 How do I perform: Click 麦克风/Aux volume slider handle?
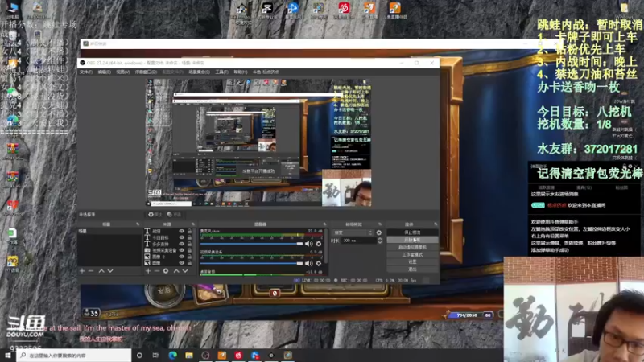point(299,244)
